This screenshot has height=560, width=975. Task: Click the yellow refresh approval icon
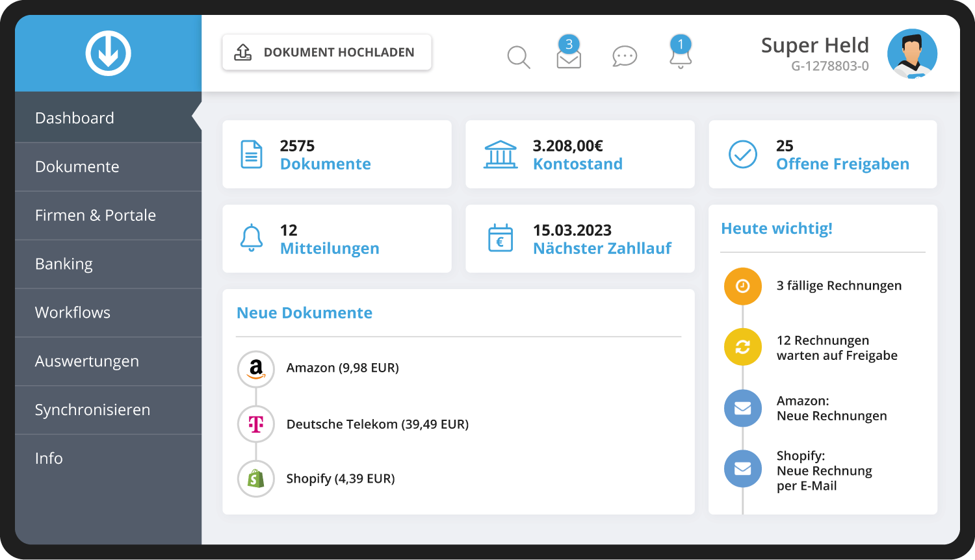tap(742, 347)
